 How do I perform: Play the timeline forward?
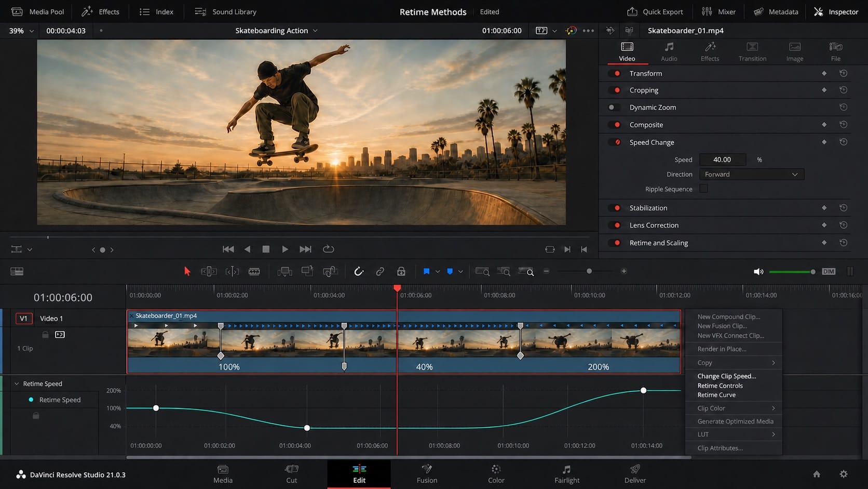[285, 249]
